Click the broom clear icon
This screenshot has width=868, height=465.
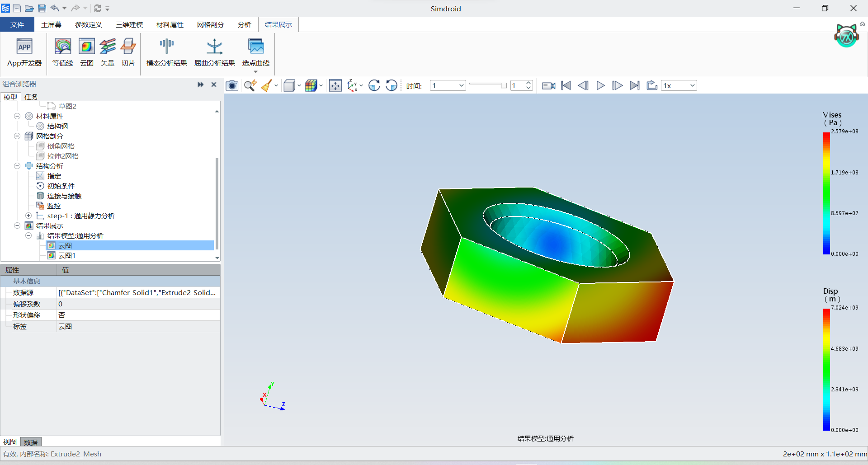(x=267, y=85)
